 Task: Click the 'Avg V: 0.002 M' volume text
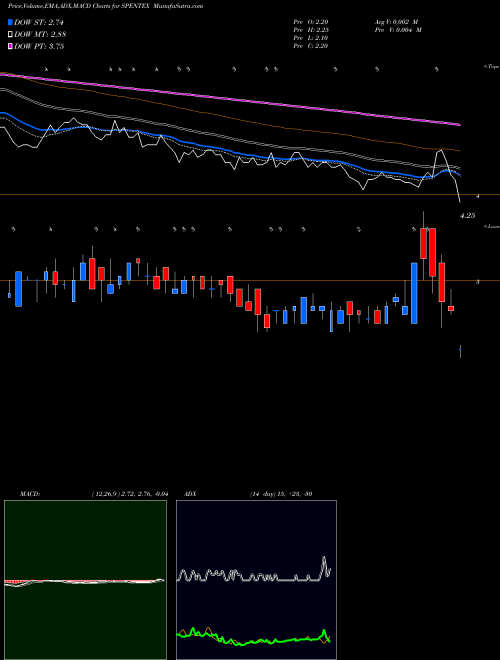pyautogui.click(x=396, y=22)
